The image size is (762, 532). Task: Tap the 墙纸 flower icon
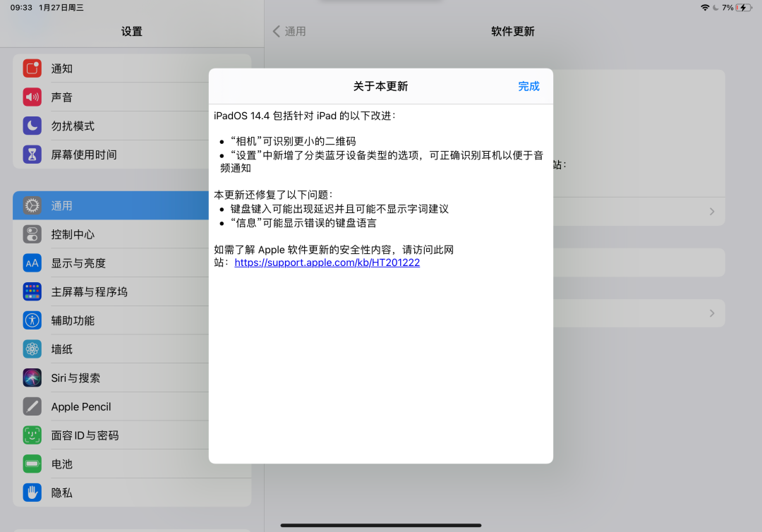[32, 349]
